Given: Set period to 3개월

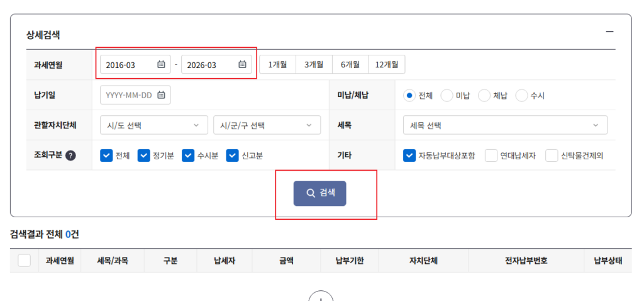Looking at the screenshot, I should [314, 65].
